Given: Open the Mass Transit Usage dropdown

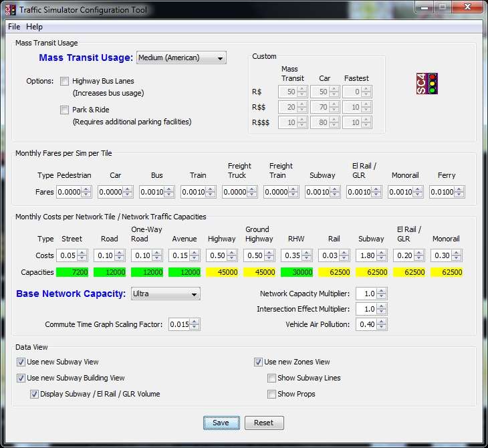Looking at the screenshot, I should click(x=181, y=58).
